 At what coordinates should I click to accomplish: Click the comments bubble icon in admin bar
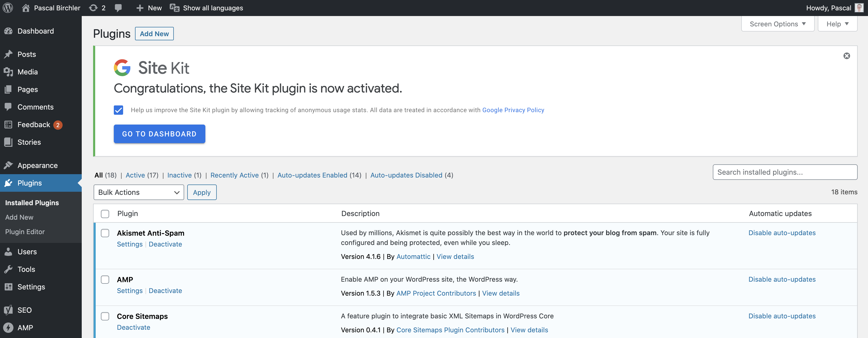coord(119,7)
